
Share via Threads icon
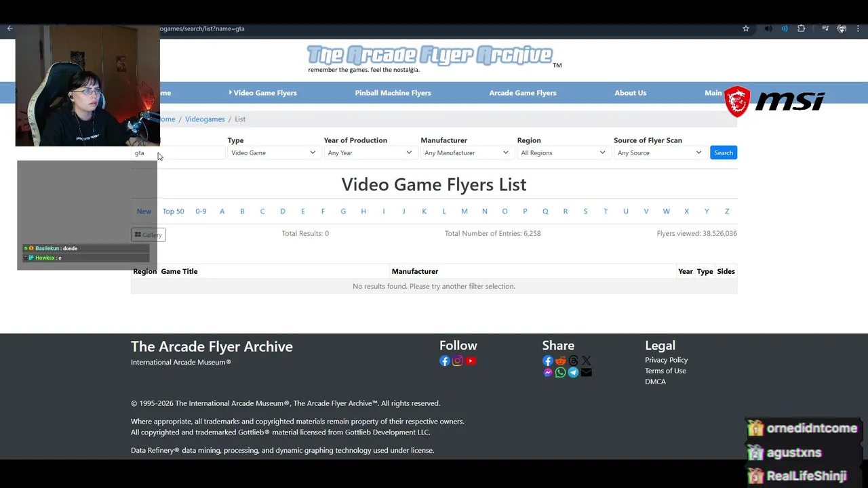coord(574,361)
